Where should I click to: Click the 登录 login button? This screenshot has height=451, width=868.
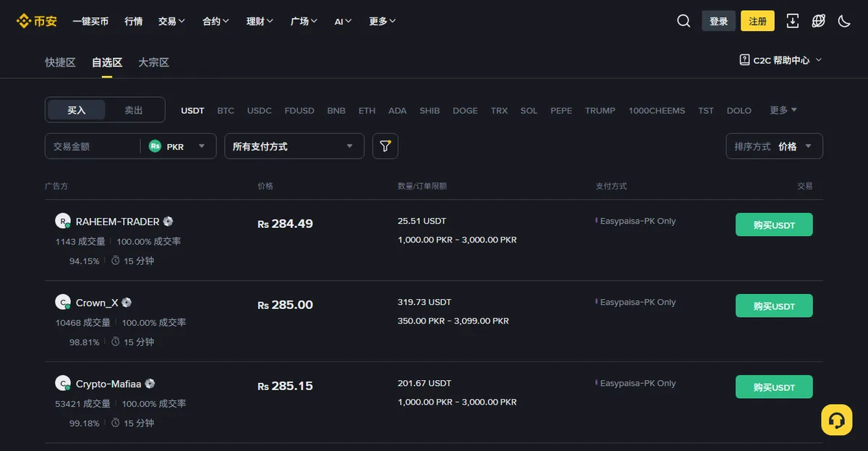click(719, 21)
